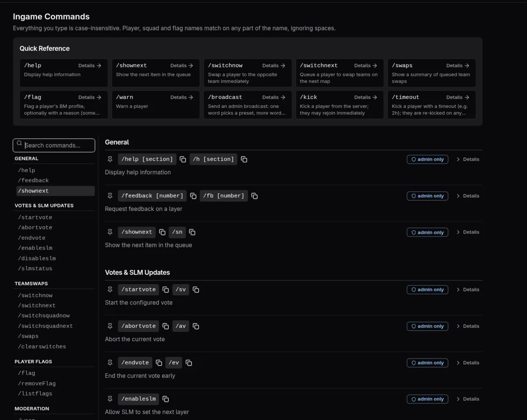Screen dimensions: 527x420
Task: Select /shownext in the sidebar
Action: coord(55,191)
